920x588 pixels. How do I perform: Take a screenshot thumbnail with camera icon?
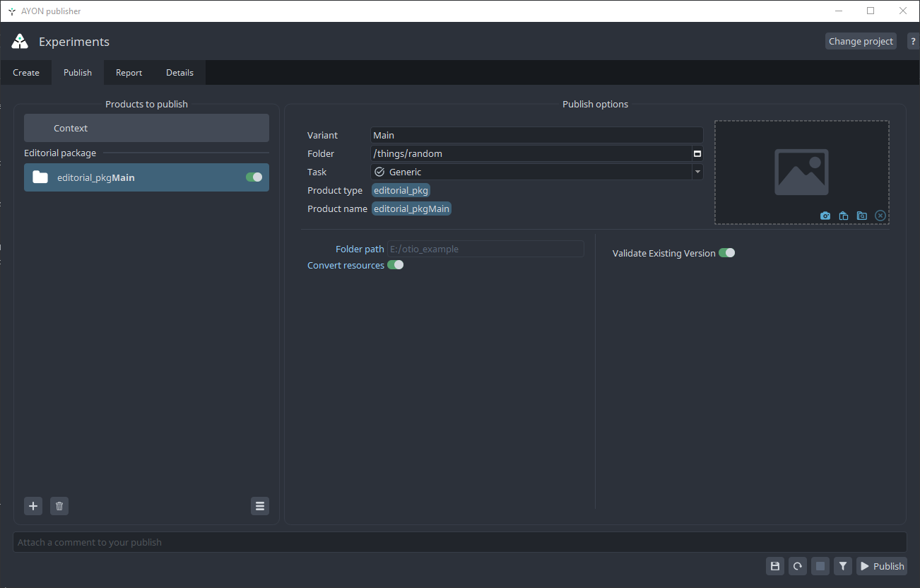tap(825, 216)
